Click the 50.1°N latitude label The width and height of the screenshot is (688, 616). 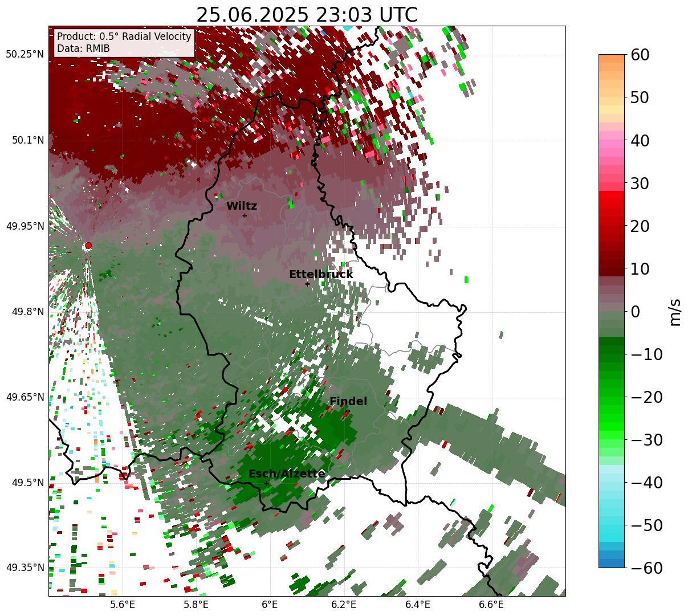tap(27, 140)
